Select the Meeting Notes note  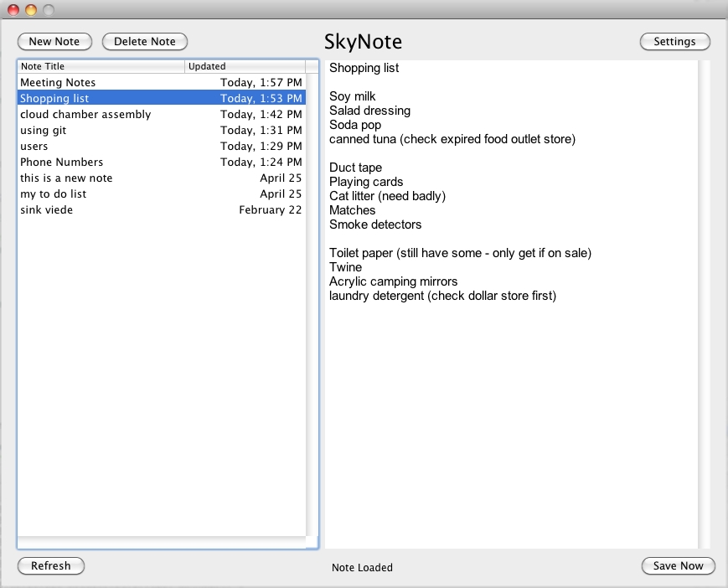[162, 82]
